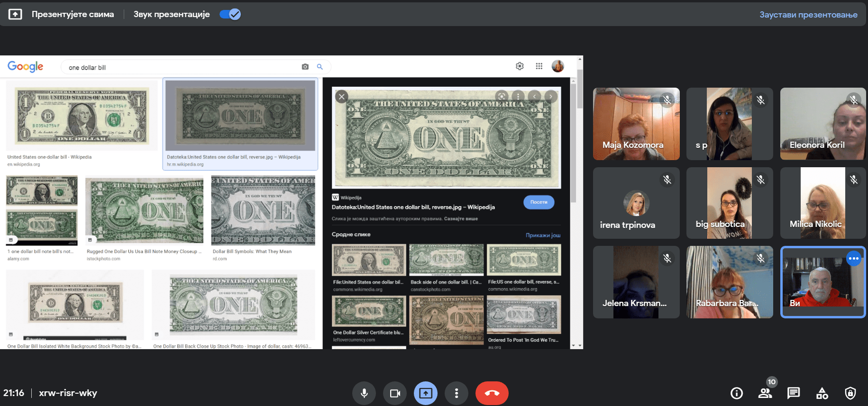Open host controls shield lock icon
The image size is (868, 406).
pyautogui.click(x=850, y=393)
